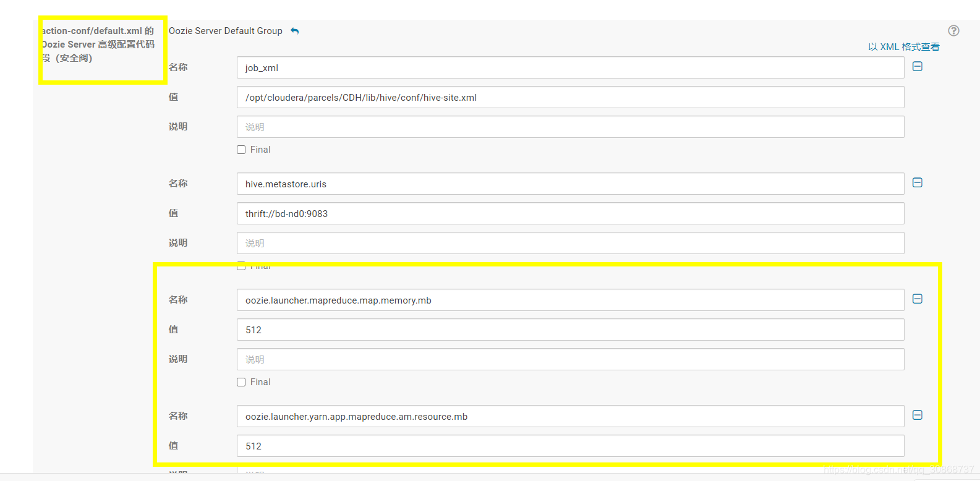Edit the 512 value for map.memory.mb
The image size is (980, 481).
[x=570, y=330]
